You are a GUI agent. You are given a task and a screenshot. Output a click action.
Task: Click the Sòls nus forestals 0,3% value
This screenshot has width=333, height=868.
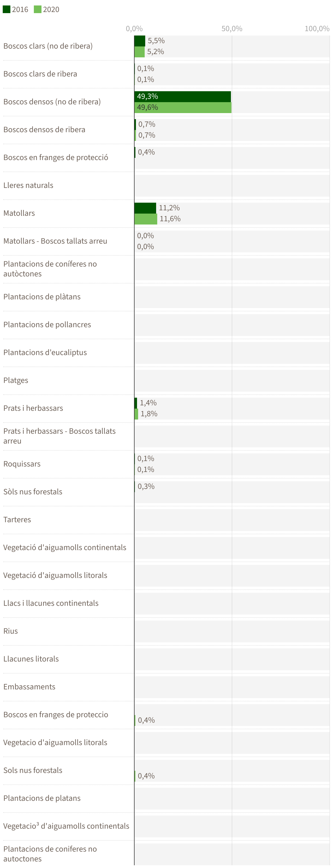pyautogui.click(x=146, y=486)
